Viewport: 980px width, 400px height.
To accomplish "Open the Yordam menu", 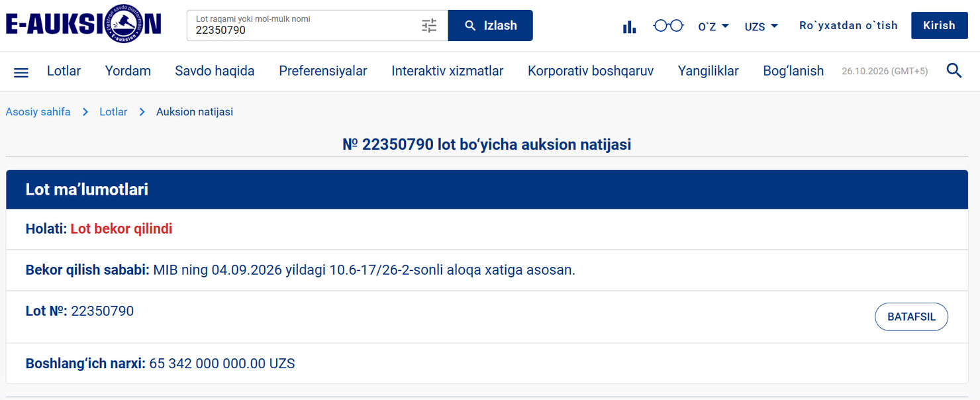I will click(x=128, y=71).
